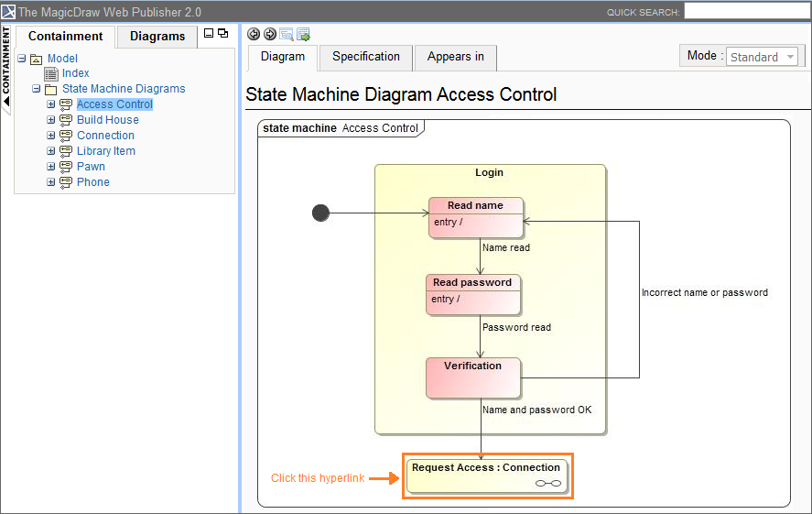
Task: Switch to the Diagrams tab
Action: [157, 37]
